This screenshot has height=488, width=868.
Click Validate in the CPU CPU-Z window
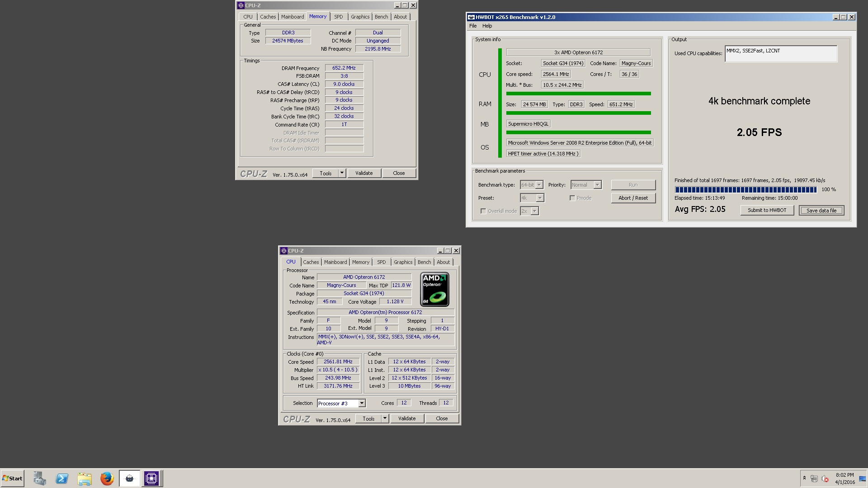pyautogui.click(x=407, y=418)
